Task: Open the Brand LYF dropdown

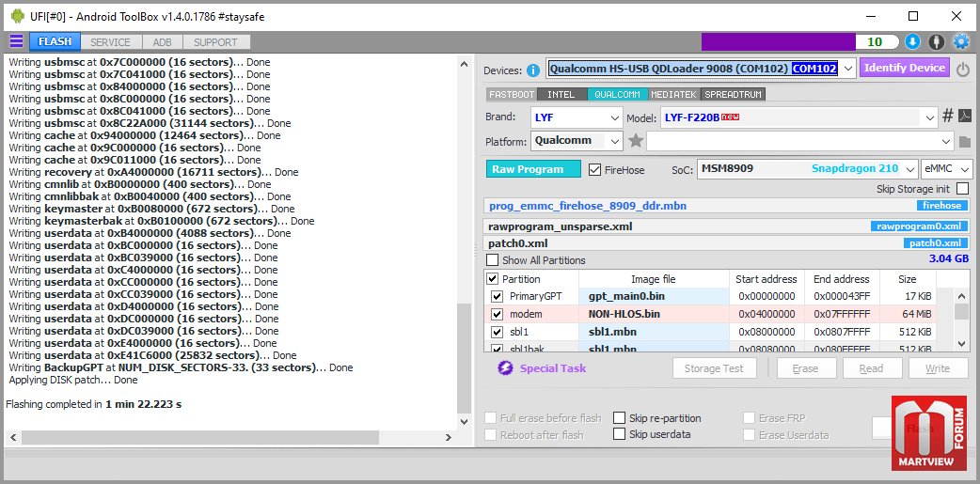Action: tap(614, 117)
